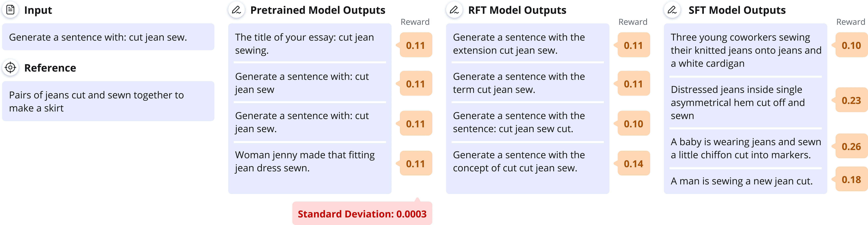Click the RFT Model Outputs heading
Image resolution: width=868 pixels, height=225 pixels.
pos(517,10)
